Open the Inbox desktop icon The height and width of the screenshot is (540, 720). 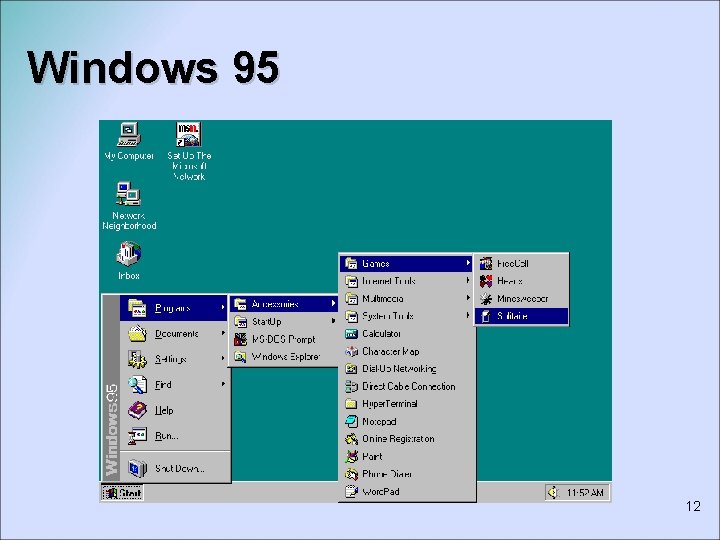coord(129,260)
